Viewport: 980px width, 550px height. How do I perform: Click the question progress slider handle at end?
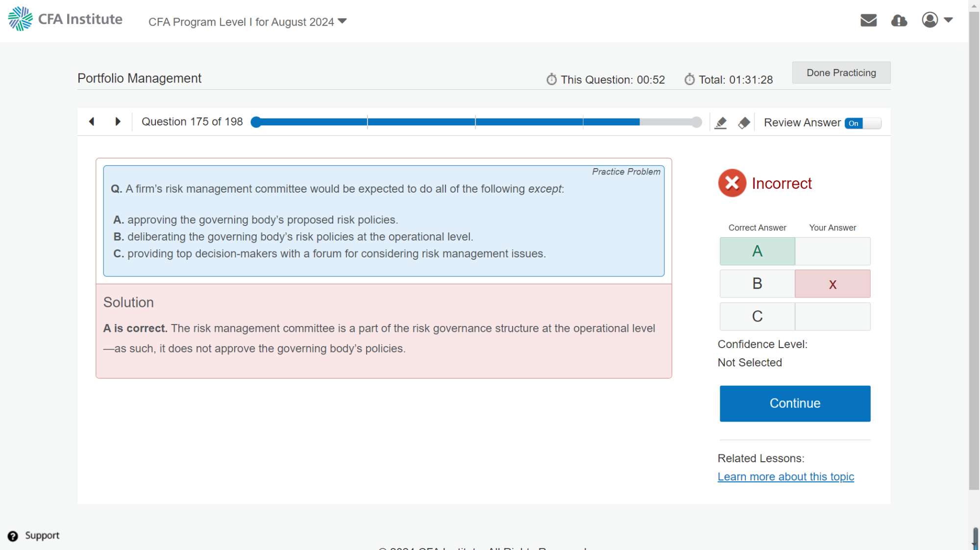pos(696,122)
